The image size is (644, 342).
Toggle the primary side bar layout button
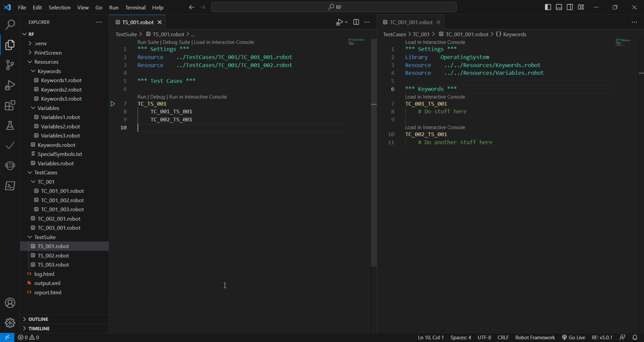(x=548, y=7)
